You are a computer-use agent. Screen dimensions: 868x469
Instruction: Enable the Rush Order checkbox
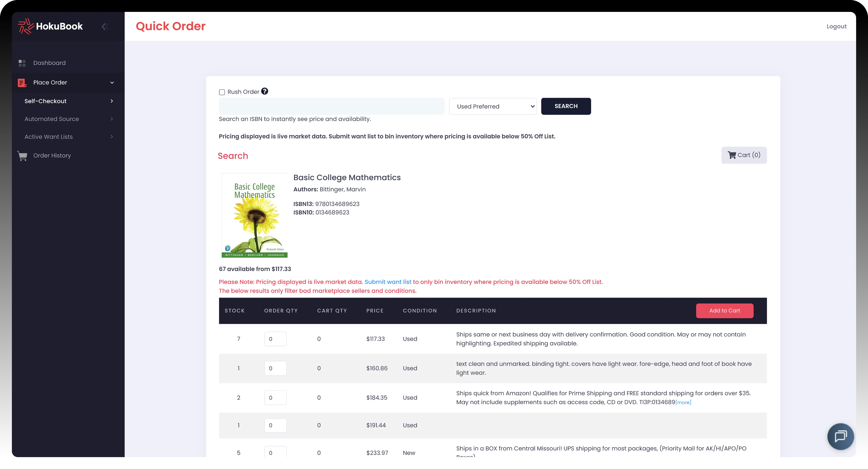pyautogui.click(x=222, y=92)
